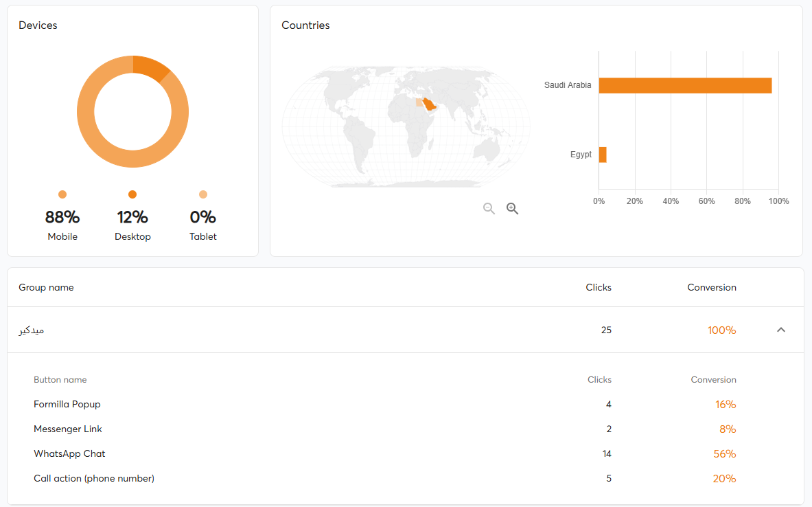Click the map zoom in magnifier icon
The image size is (812, 507).
(512, 209)
